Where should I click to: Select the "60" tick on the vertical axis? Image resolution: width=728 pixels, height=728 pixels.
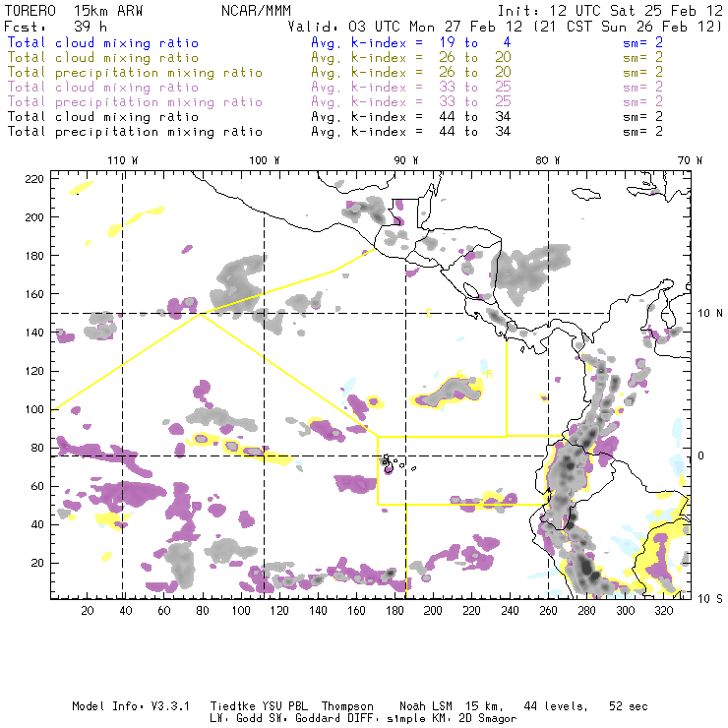(x=37, y=487)
